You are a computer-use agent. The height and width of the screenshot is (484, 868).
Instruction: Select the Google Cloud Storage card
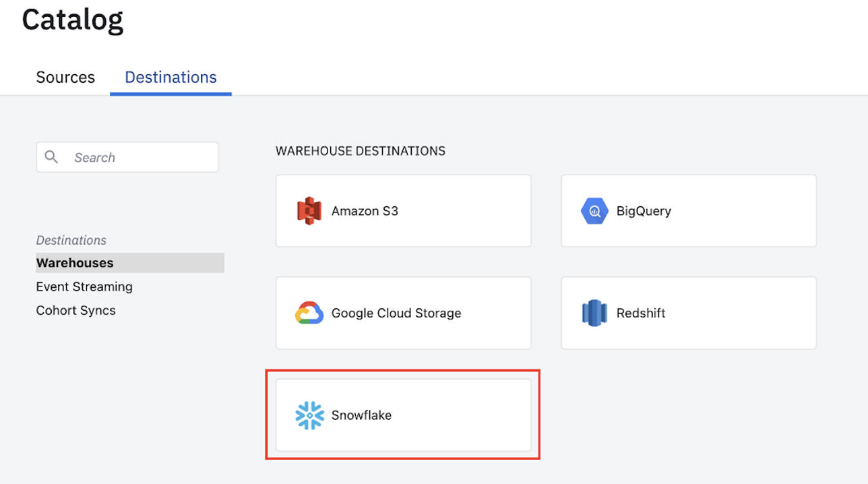click(x=404, y=313)
